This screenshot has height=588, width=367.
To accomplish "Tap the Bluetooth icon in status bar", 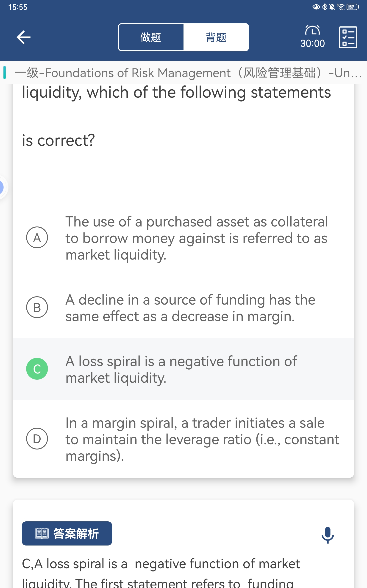I will click(325, 7).
